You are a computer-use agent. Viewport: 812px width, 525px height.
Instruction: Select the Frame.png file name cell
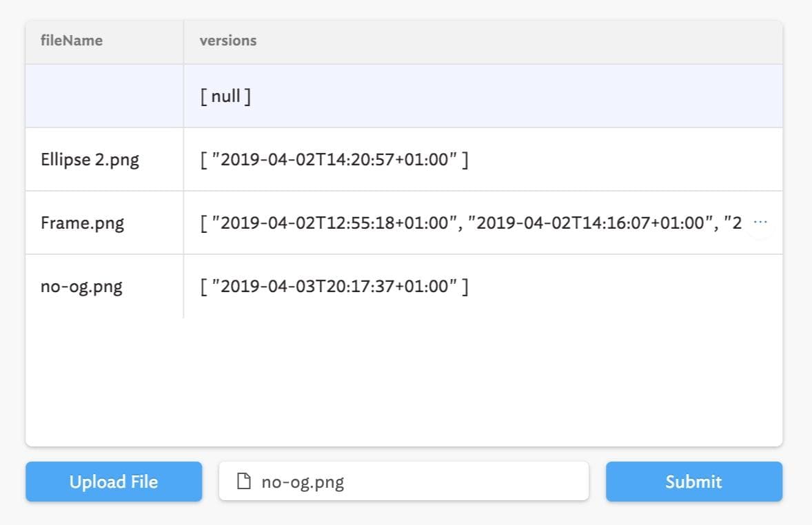[x=83, y=223]
